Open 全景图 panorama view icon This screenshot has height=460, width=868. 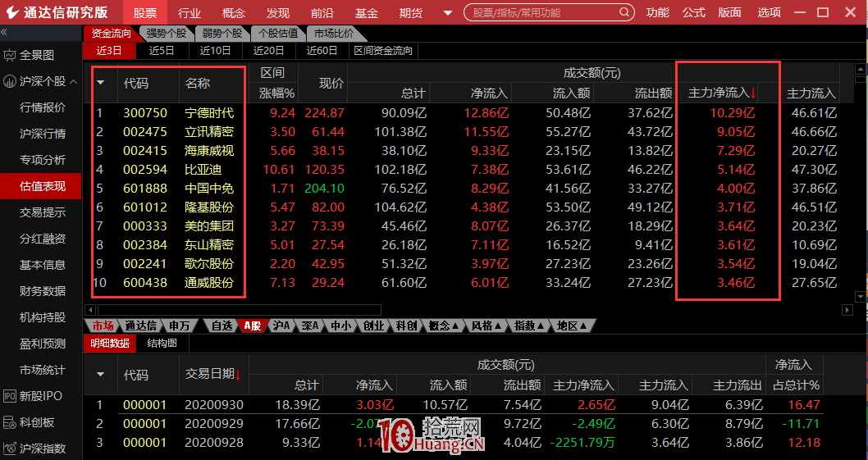[x=9, y=56]
